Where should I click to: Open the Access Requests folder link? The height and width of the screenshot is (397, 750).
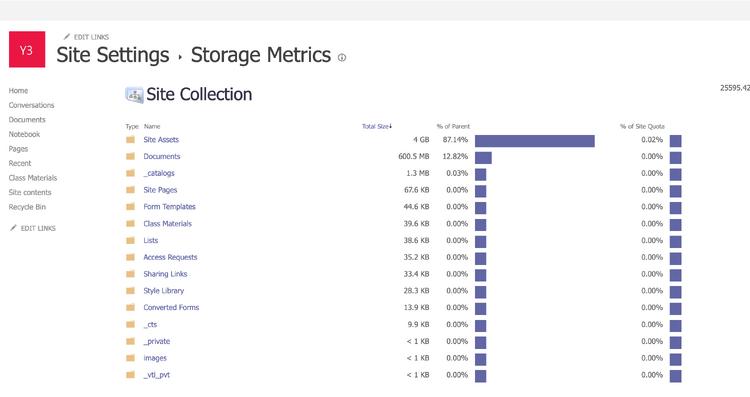(x=170, y=257)
